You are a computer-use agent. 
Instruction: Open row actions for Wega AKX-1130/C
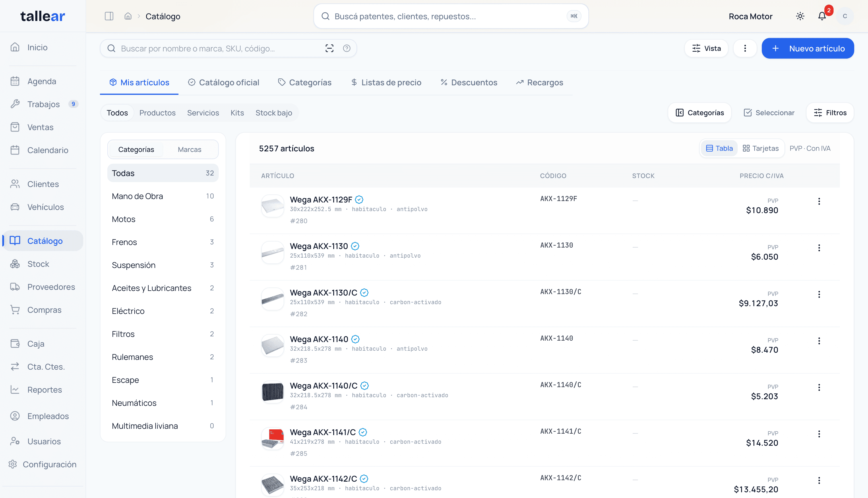pyautogui.click(x=819, y=294)
